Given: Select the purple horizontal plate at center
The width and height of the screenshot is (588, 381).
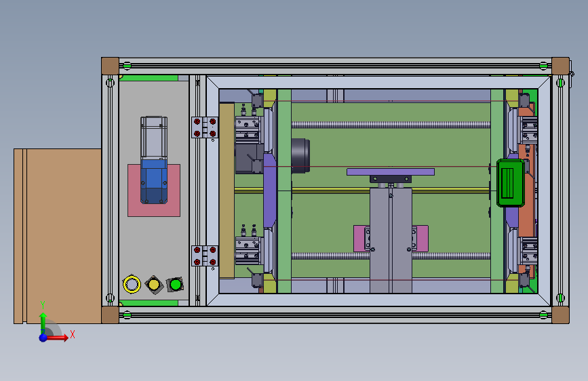Looking at the screenshot, I should (x=391, y=172).
